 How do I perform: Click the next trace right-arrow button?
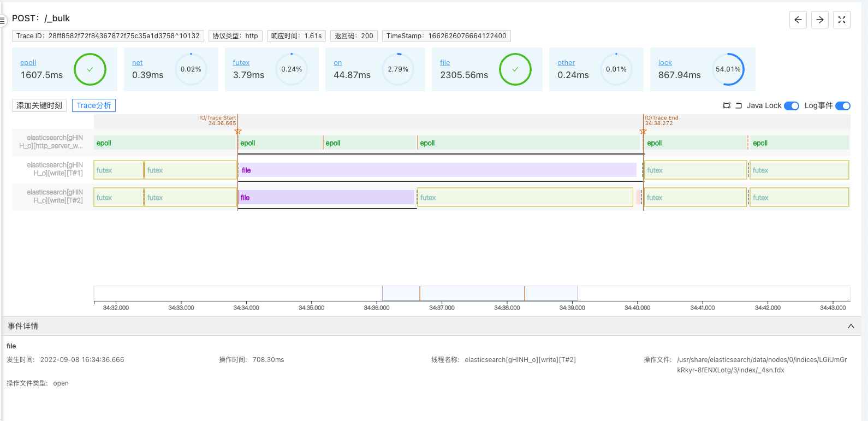[819, 20]
